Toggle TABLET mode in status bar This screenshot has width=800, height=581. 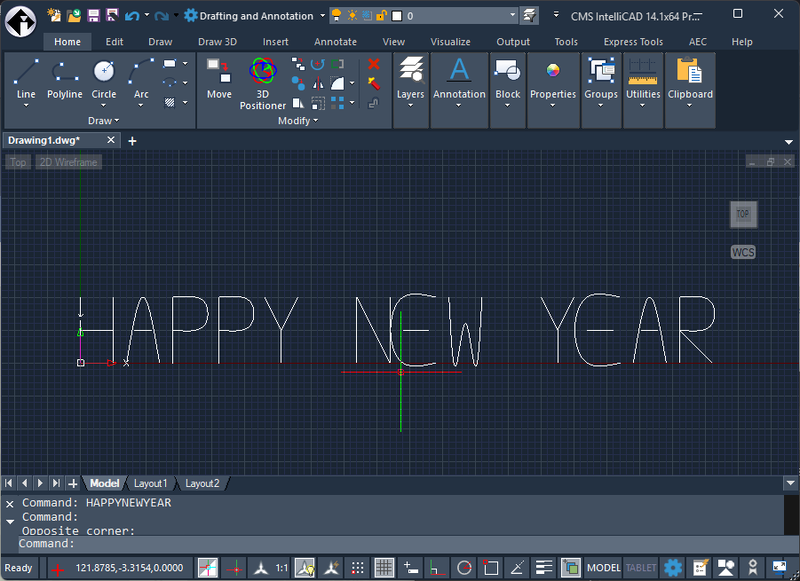tap(641, 568)
